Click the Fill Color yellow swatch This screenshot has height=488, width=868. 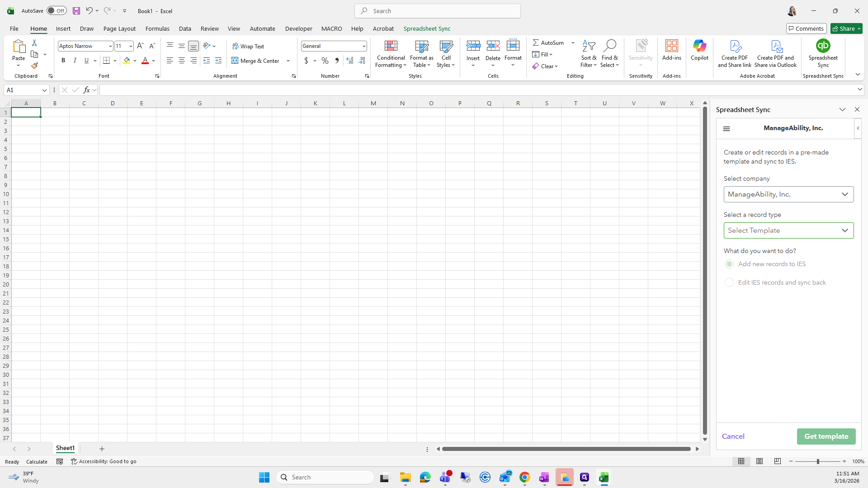[x=127, y=61]
